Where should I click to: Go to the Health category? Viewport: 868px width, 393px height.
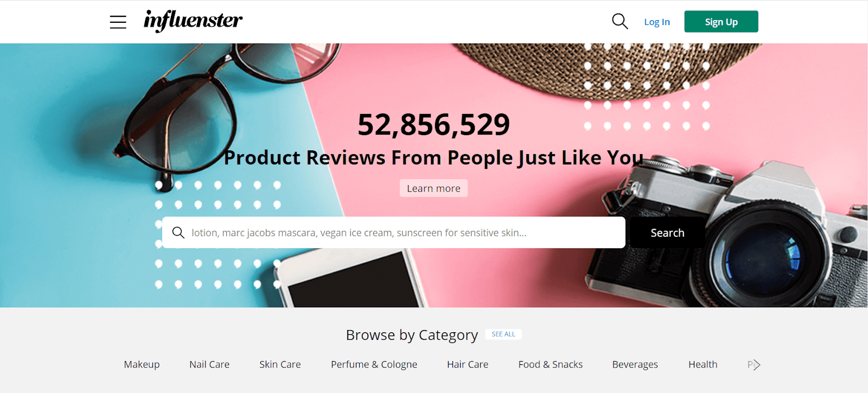[703, 365]
